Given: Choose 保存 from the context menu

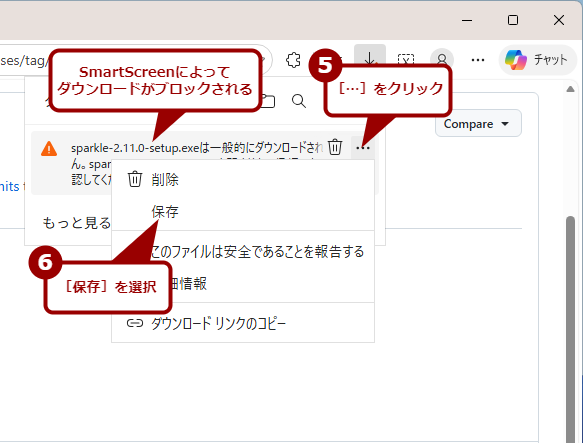Looking at the screenshot, I should coord(243,212).
